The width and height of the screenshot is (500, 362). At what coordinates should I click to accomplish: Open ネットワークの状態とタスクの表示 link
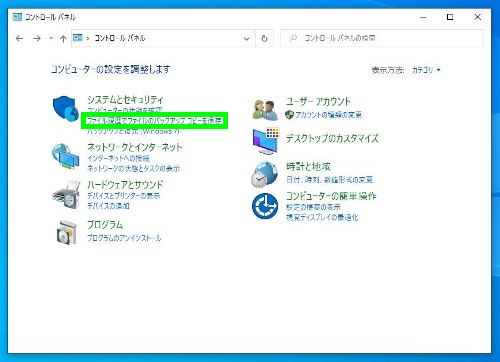pos(133,169)
